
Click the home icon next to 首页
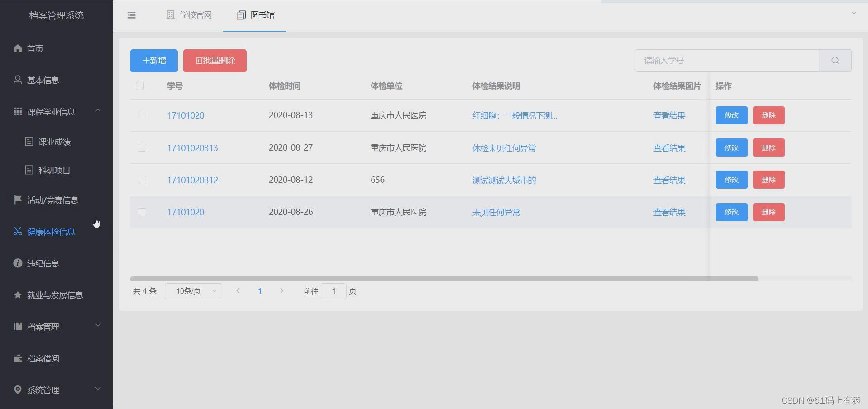coord(18,48)
